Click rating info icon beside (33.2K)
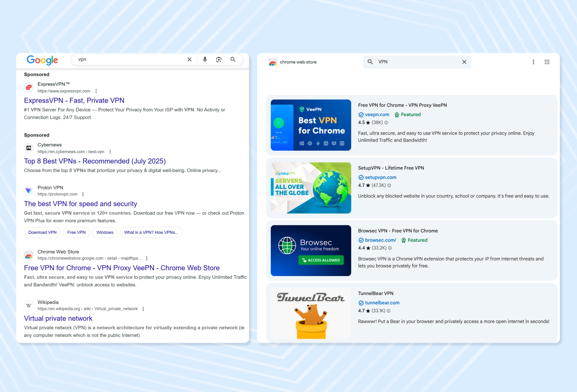Screen dimensions: 577x392 point(390,248)
